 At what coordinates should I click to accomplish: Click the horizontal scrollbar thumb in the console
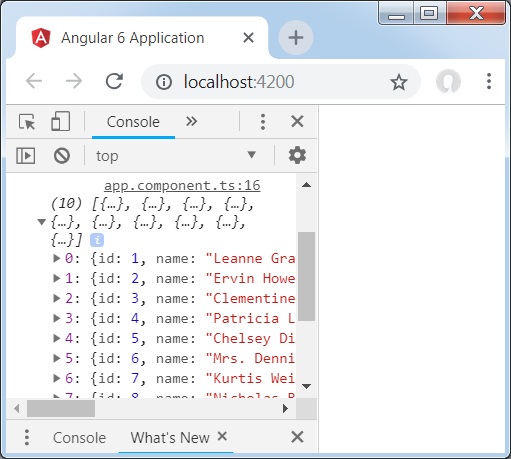coord(61,408)
